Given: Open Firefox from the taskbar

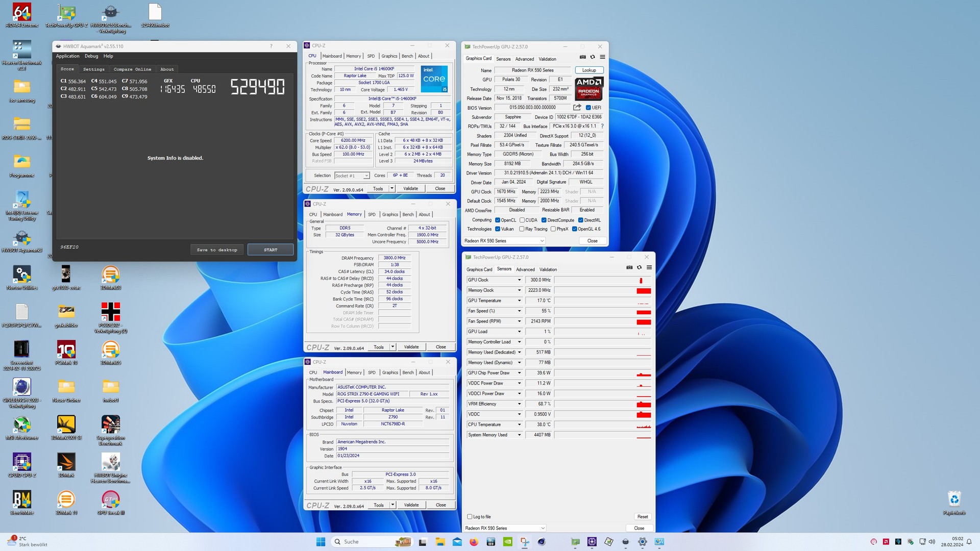Looking at the screenshot, I should 474,542.
